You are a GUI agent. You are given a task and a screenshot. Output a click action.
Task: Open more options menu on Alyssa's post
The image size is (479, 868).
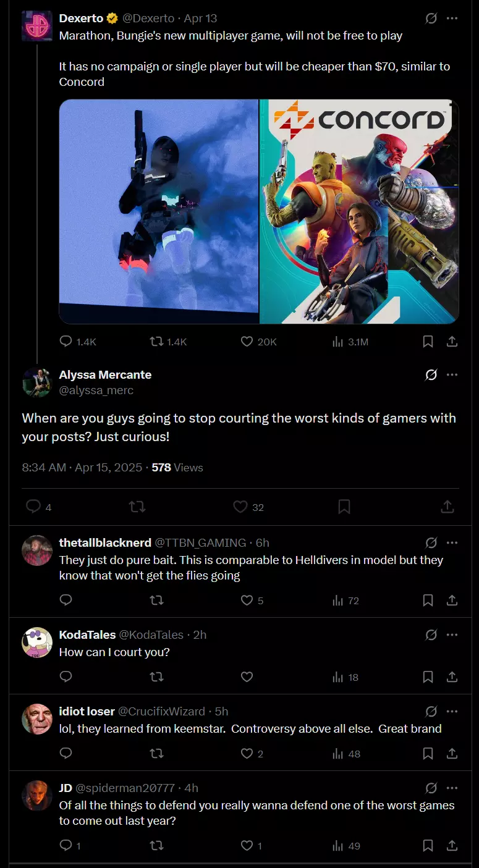click(452, 374)
